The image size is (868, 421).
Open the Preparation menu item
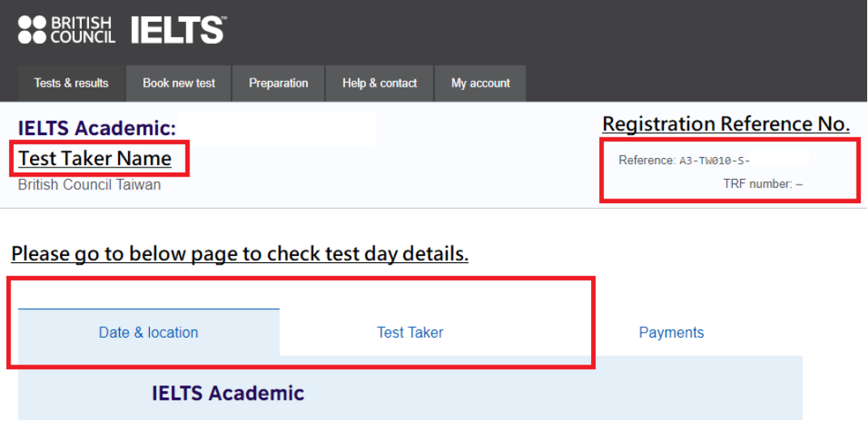(x=279, y=83)
